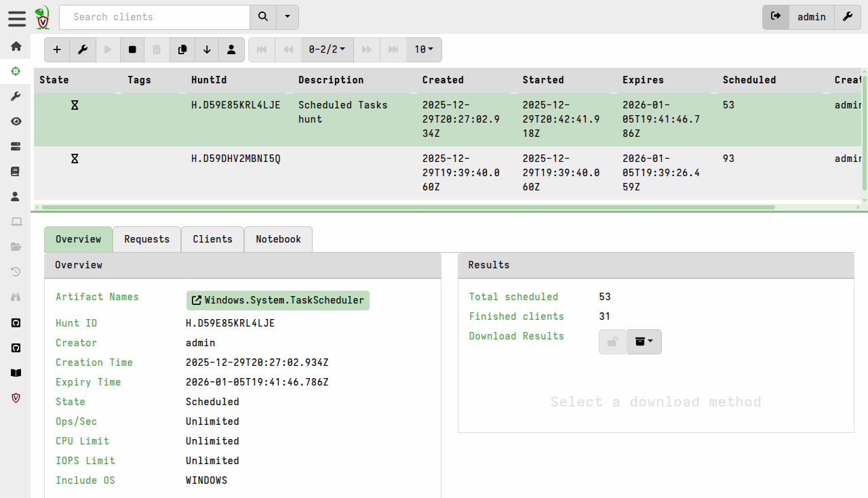Toggle show only my hunts user button

point(231,49)
